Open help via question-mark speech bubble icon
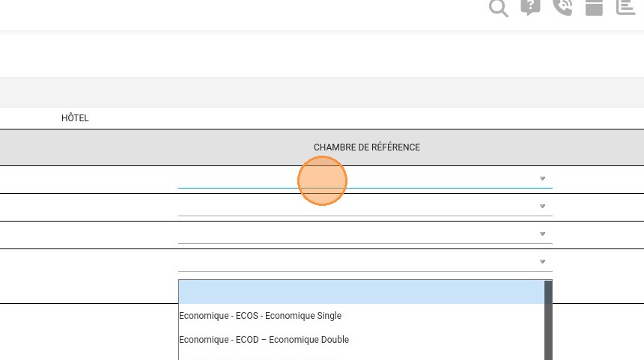The width and height of the screenshot is (644, 360). (x=530, y=7)
